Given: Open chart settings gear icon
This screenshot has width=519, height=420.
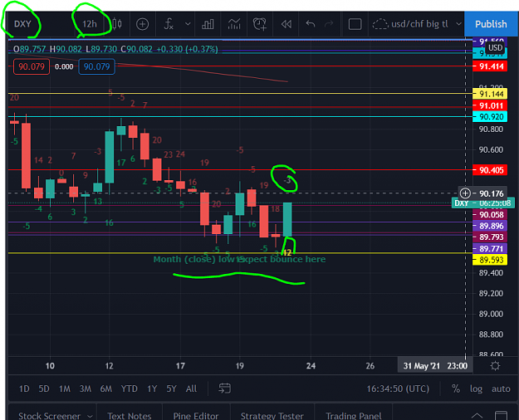Looking at the screenshot, I should coord(495,366).
